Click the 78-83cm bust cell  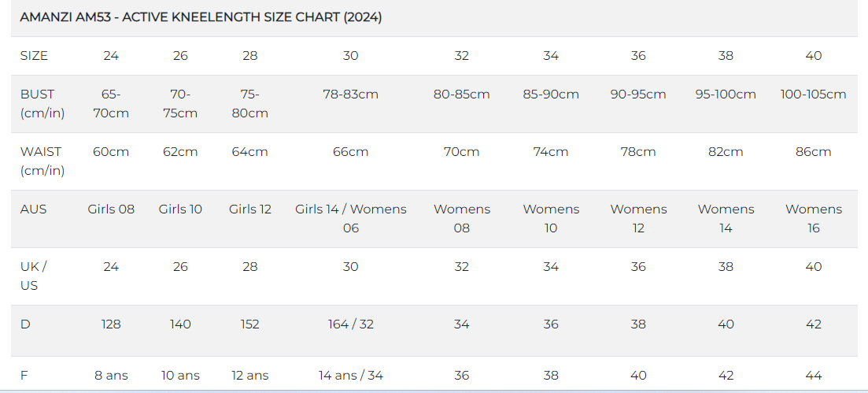(351, 95)
